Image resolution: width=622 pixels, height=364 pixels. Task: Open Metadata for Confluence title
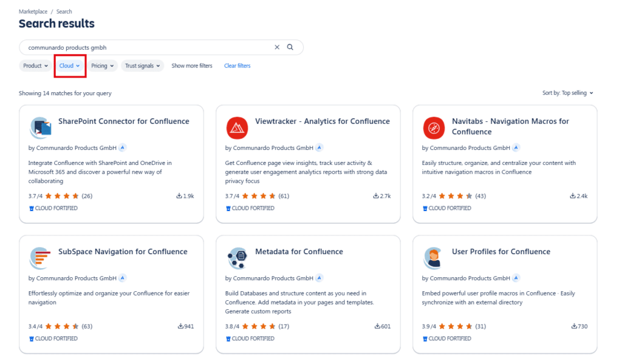[299, 252]
